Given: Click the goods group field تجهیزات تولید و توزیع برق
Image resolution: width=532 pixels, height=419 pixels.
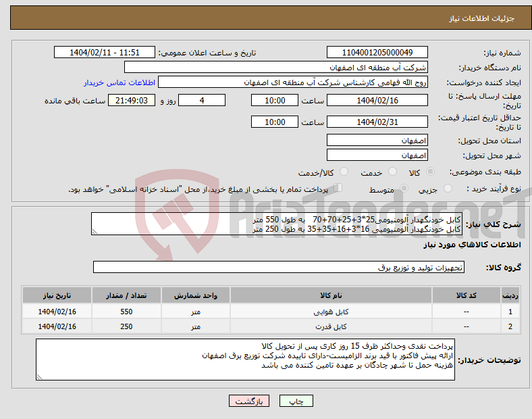Looking at the screenshot, I should pyautogui.click(x=279, y=267).
